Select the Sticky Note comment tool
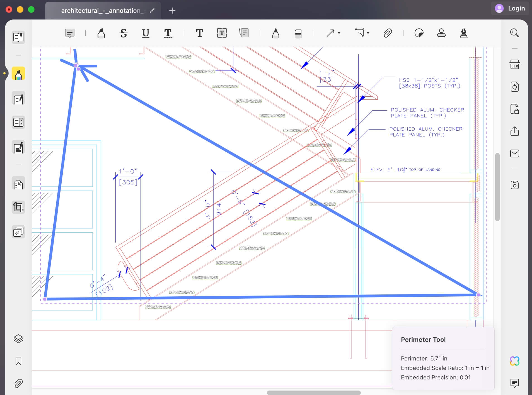This screenshot has width=532, height=395. click(69, 33)
